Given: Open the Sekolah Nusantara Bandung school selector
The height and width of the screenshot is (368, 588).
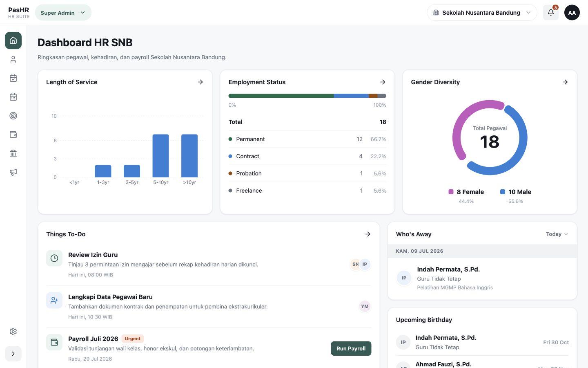Looking at the screenshot, I should click(x=482, y=13).
